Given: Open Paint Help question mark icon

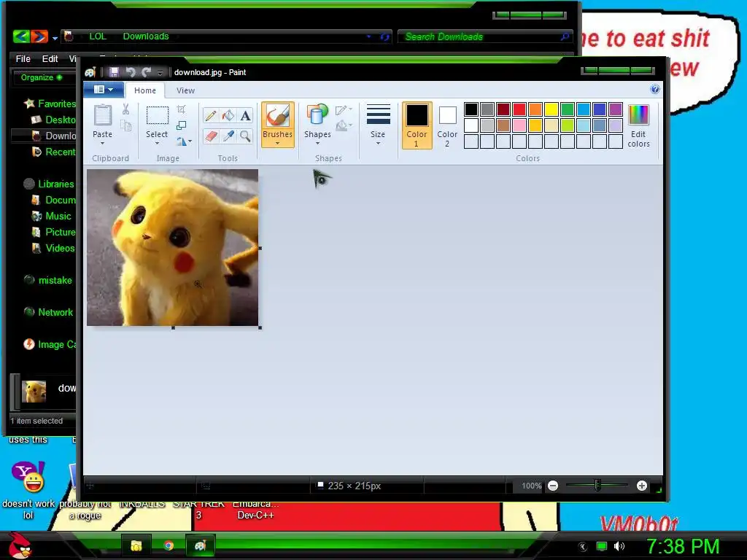Looking at the screenshot, I should [x=655, y=89].
